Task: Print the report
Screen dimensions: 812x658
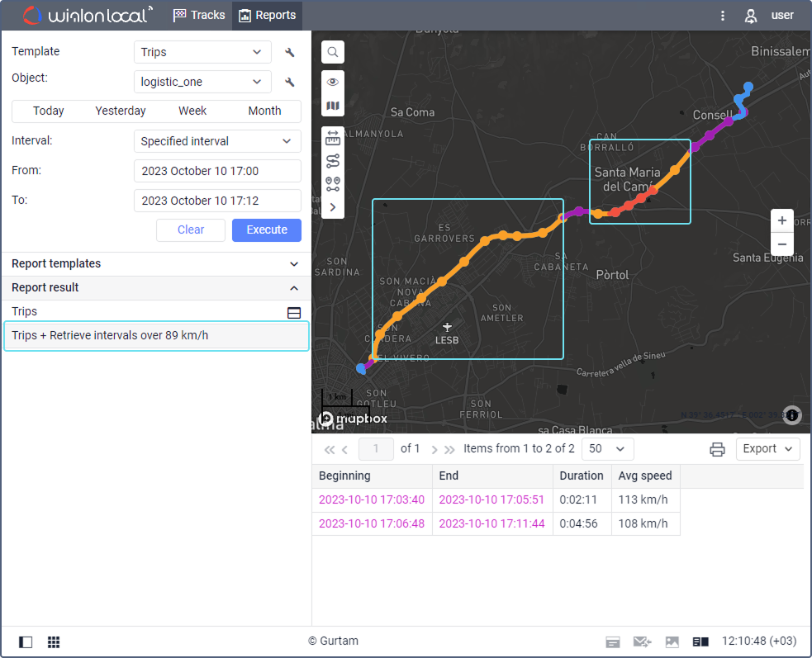Action: coord(717,449)
